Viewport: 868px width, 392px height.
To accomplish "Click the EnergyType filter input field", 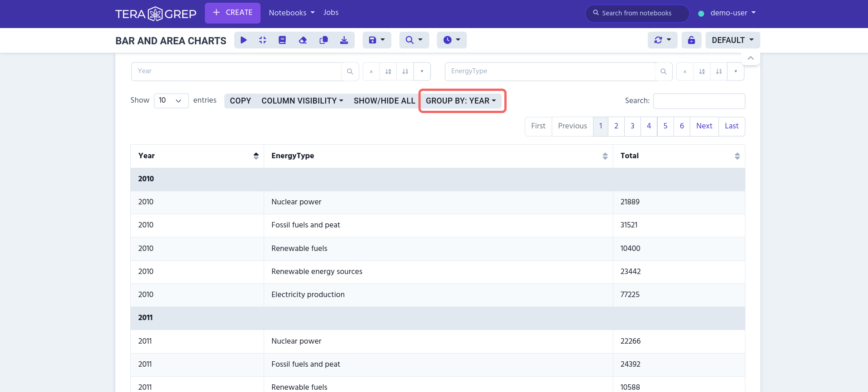I will point(550,71).
